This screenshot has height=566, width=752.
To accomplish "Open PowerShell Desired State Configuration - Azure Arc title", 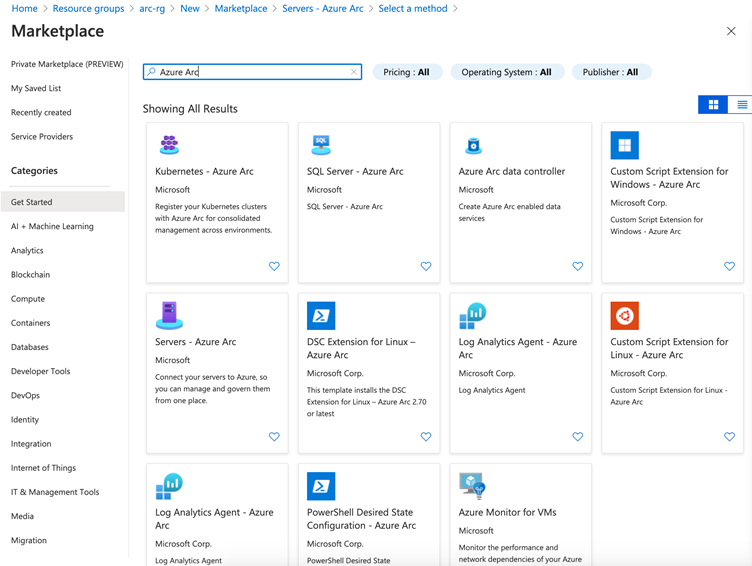I will coord(362,519).
